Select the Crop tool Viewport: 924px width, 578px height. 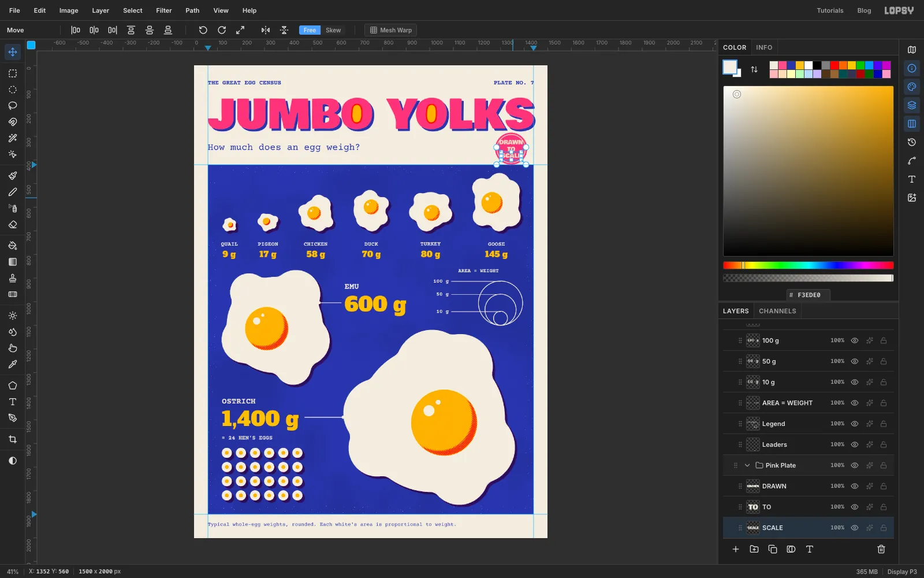pyautogui.click(x=13, y=439)
